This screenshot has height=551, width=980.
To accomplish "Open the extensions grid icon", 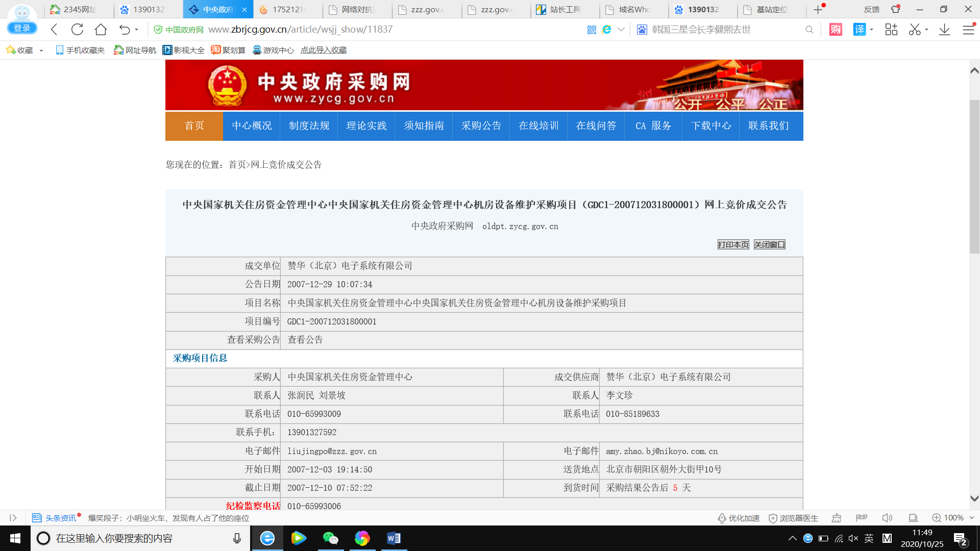I will 891,30.
